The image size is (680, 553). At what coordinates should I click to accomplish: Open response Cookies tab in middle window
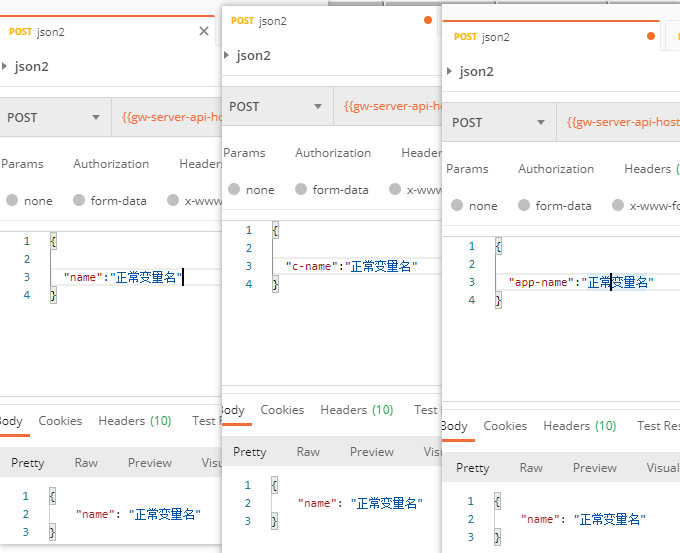[x=282, y=410]
